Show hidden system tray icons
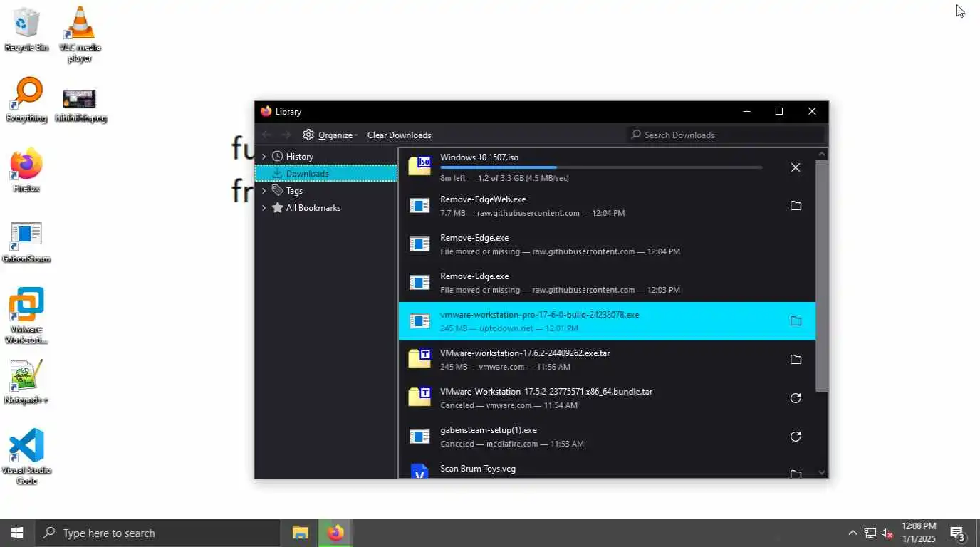 [853, 533]
